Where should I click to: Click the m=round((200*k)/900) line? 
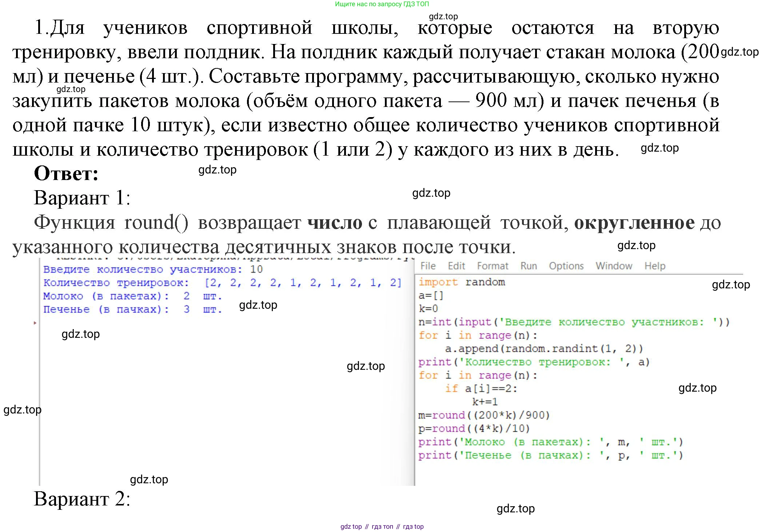484,415
